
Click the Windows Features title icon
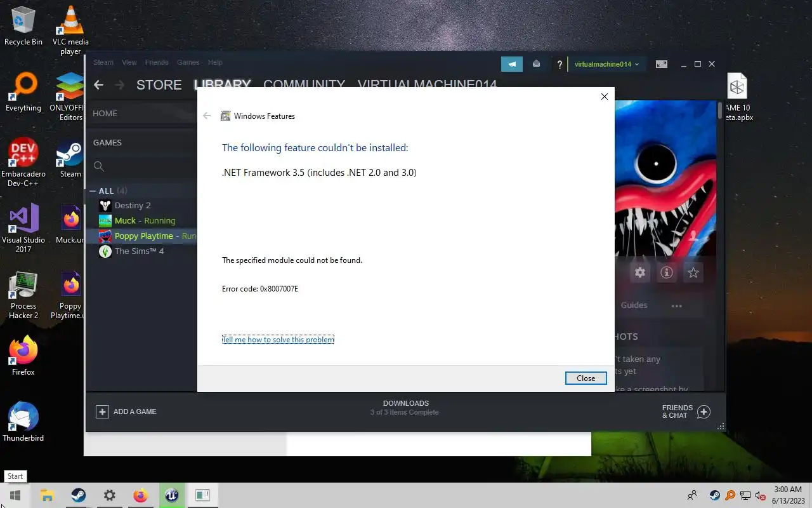[225, 116]
